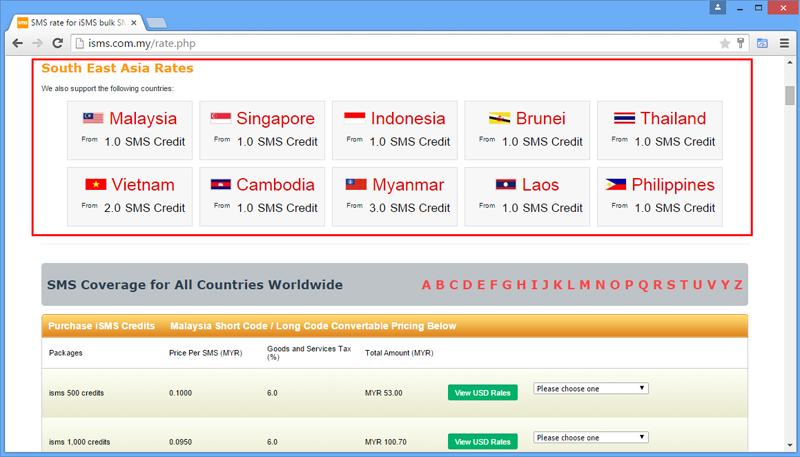Open a new tab with the new-tab button
The height and width of the screenshot is (457, 800).
(156, 23)
